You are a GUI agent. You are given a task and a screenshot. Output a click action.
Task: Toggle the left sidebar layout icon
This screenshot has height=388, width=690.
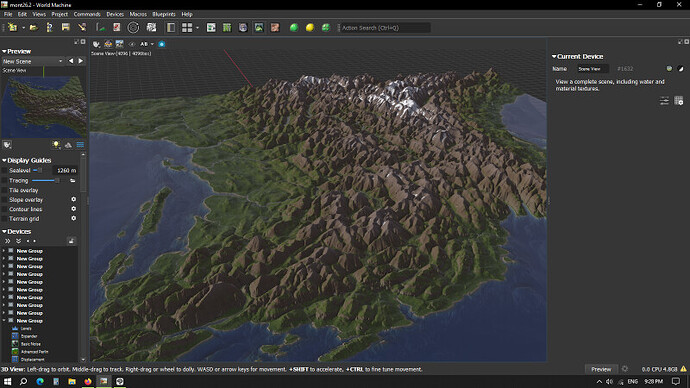coord(171,27)
